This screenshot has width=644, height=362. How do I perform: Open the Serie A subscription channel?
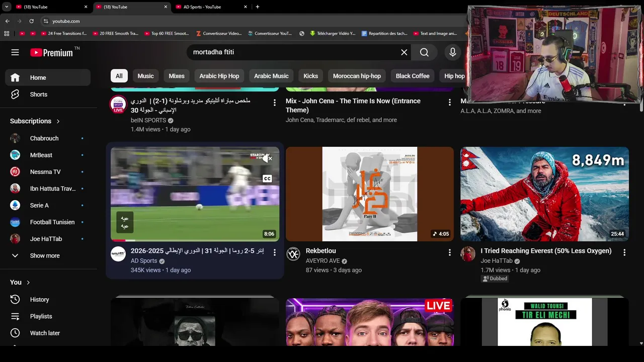[x=48, y=205]
